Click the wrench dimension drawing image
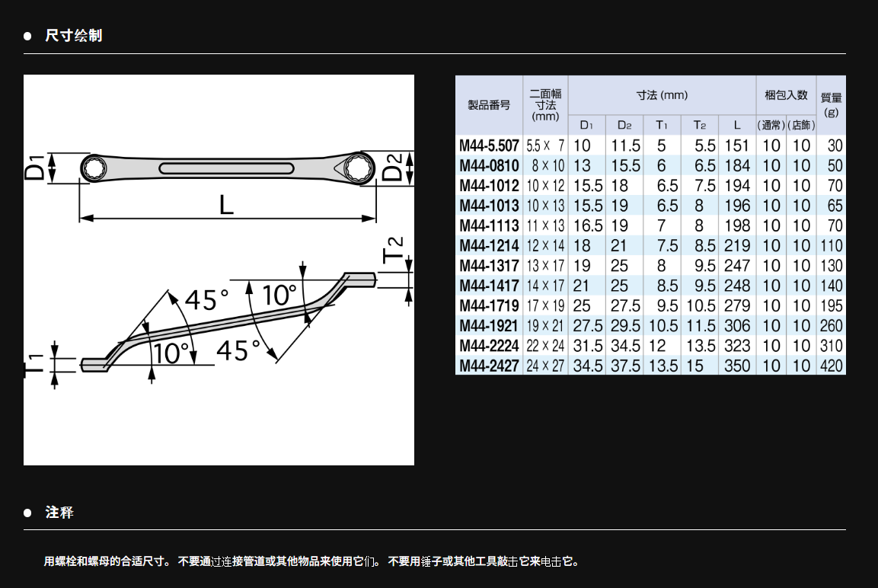The image size is (878, 588). [x=219, y=270]
